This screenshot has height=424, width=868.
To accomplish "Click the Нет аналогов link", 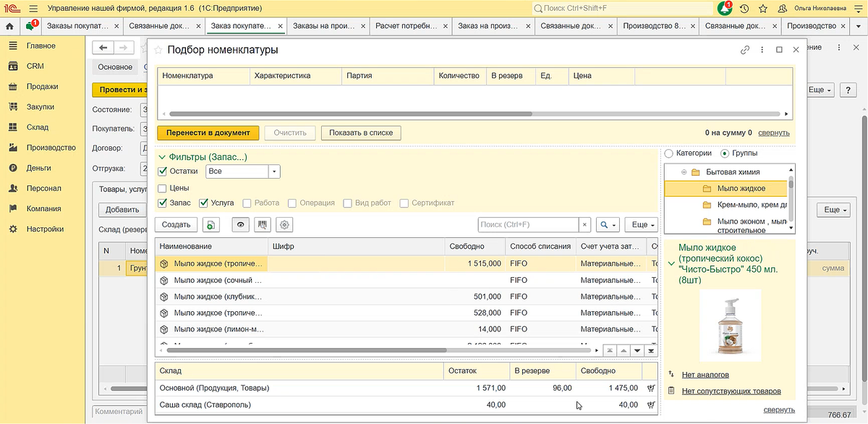I will point(705,375).
